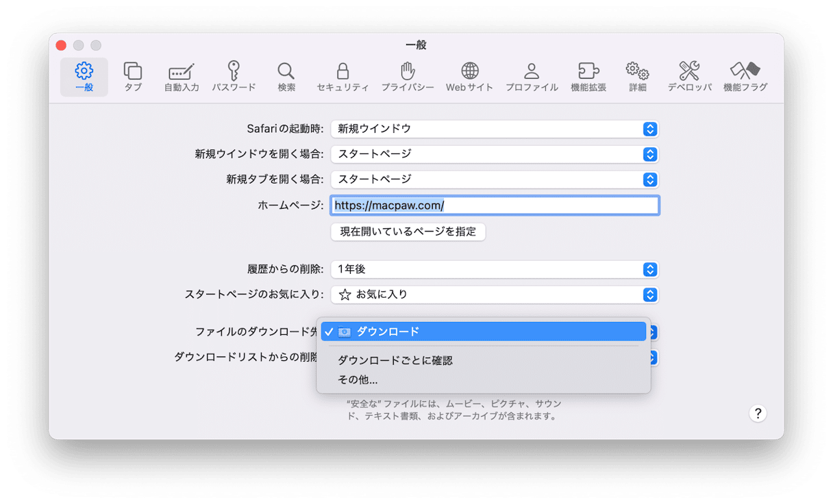Click 現在開いているページを指定 button
Image resolution: width=833 pixels, height=504 pixels.
coord(408,231)
